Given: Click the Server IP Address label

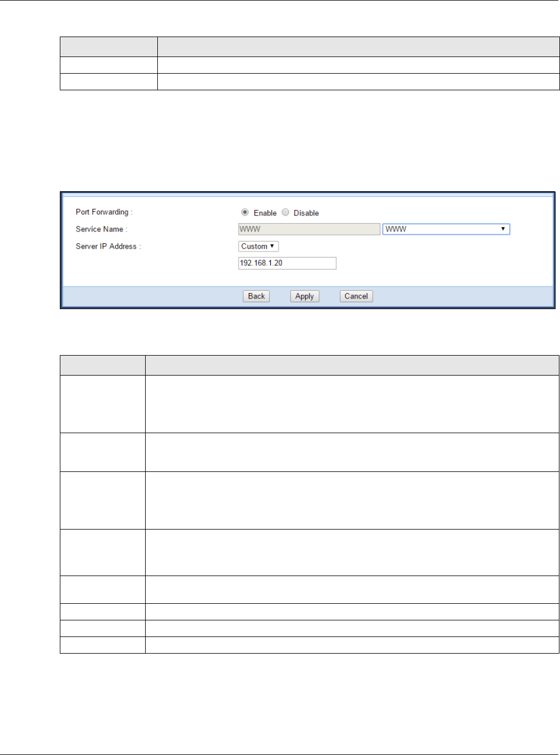Looking at the screenshot, I should pyautogui.click(x=108, y=246).
